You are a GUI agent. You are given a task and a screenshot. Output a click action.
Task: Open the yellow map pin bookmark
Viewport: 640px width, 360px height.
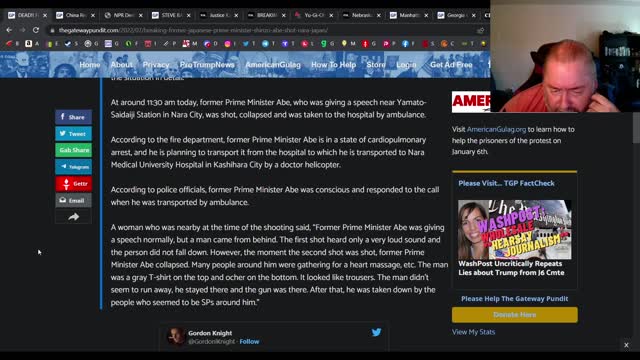click(x=344, y=43)
